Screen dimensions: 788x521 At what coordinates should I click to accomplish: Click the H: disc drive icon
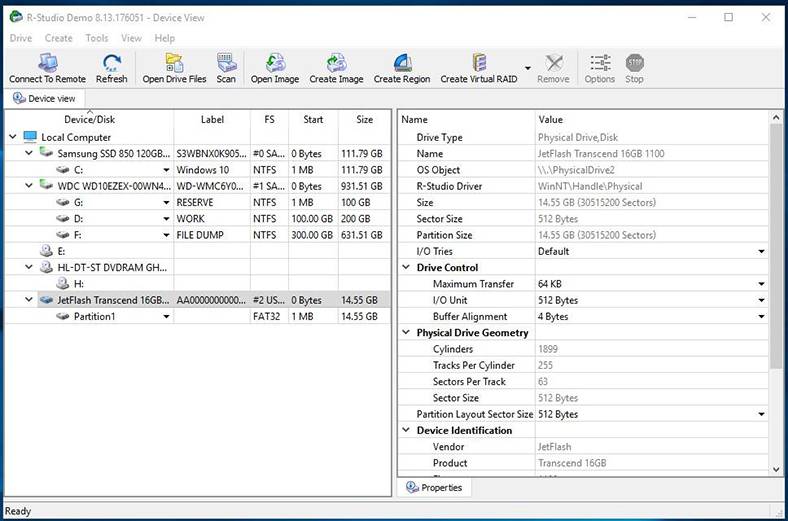point(63,283)
